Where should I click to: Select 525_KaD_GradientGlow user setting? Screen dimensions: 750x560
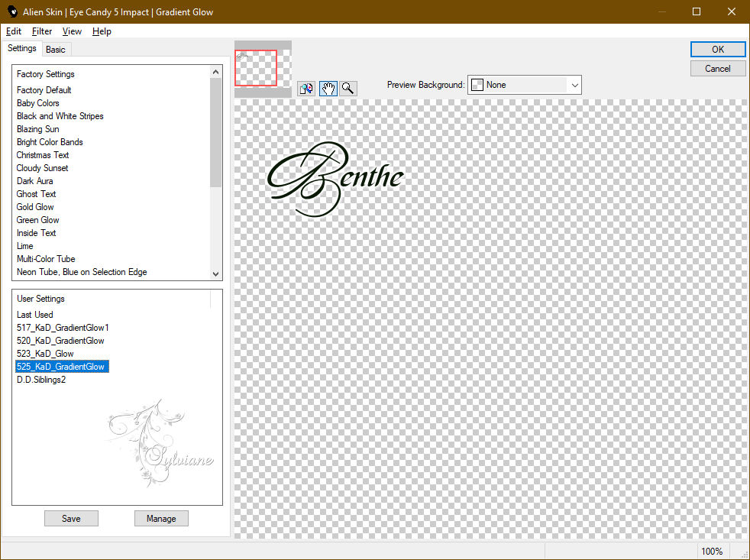click(62, 366)
